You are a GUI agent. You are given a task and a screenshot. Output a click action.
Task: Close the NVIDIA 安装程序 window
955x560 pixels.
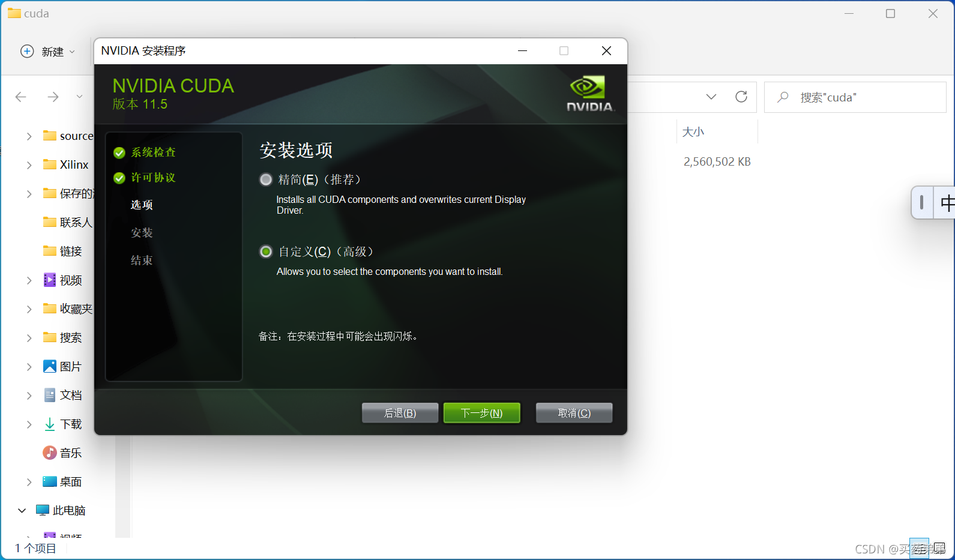tap(606, 51)
